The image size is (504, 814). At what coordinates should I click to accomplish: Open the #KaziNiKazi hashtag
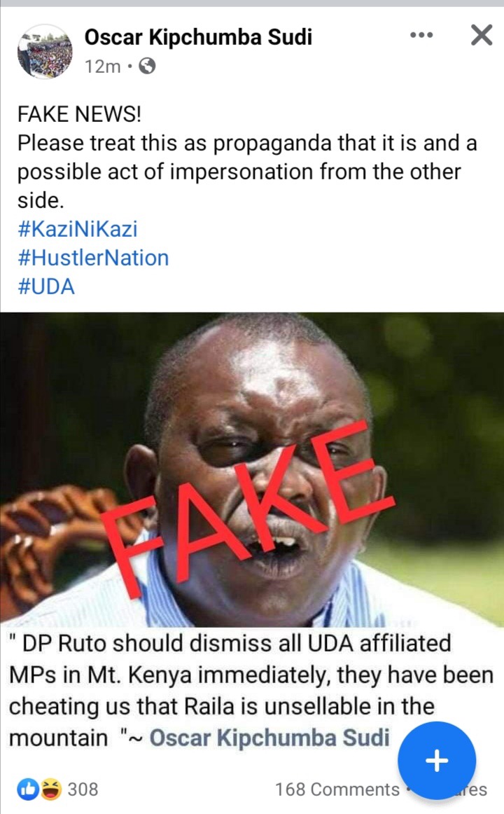pos(78,229)
